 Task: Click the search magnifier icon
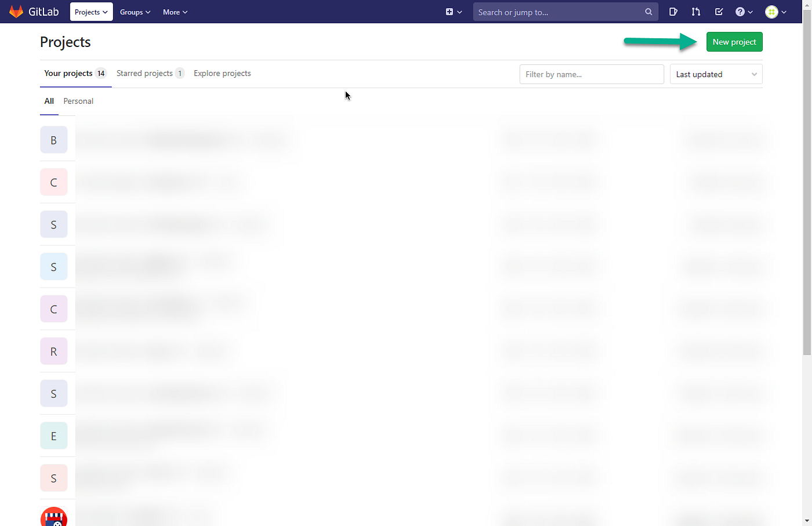(x=648, y=12)
